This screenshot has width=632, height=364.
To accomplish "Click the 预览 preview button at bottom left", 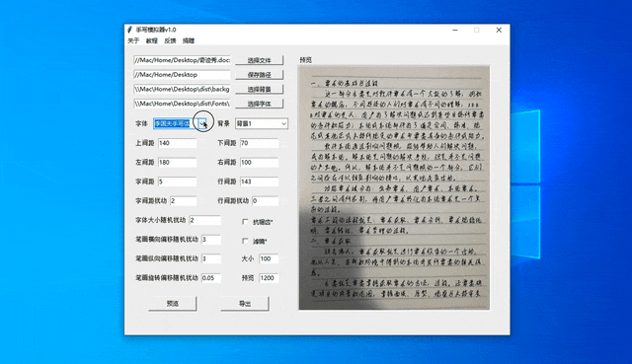I will tap(173, 304).
